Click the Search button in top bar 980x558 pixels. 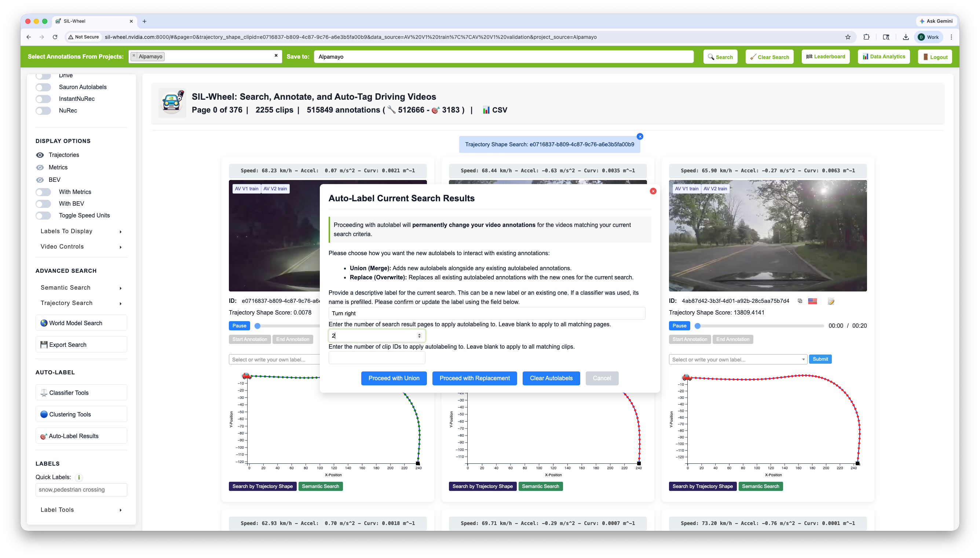pos(720,57)
